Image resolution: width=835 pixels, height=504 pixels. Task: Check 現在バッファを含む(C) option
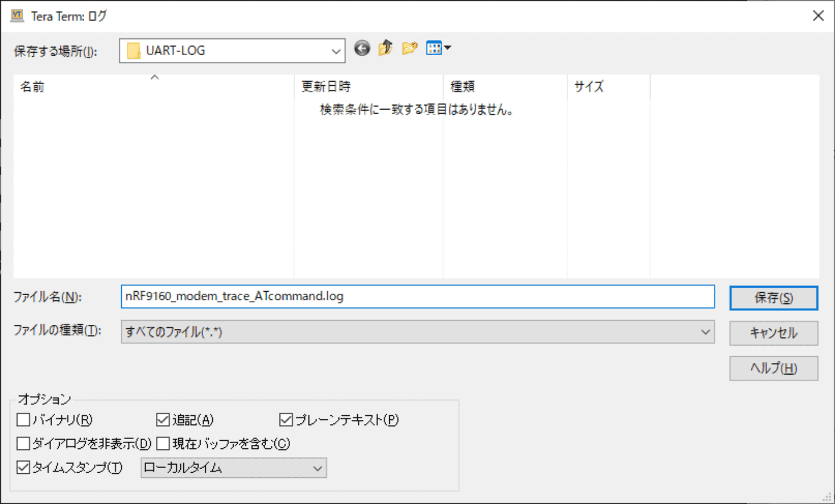point(163,444)
